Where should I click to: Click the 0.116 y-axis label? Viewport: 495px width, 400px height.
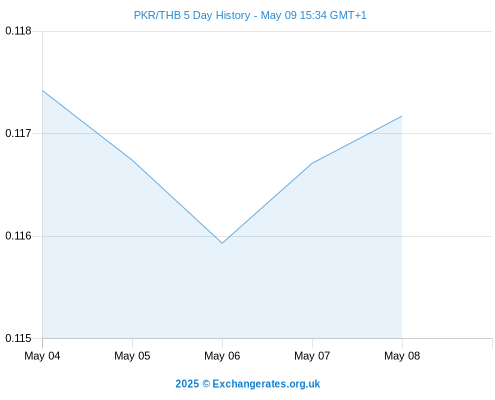18,236
